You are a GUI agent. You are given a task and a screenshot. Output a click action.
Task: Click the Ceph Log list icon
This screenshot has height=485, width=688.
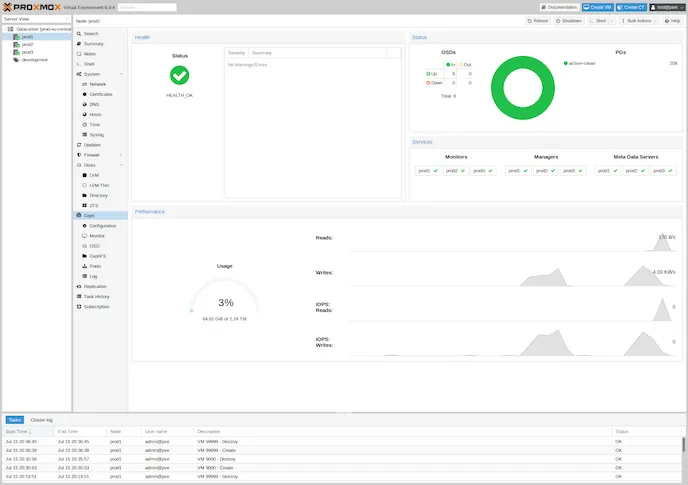(85, 276)
